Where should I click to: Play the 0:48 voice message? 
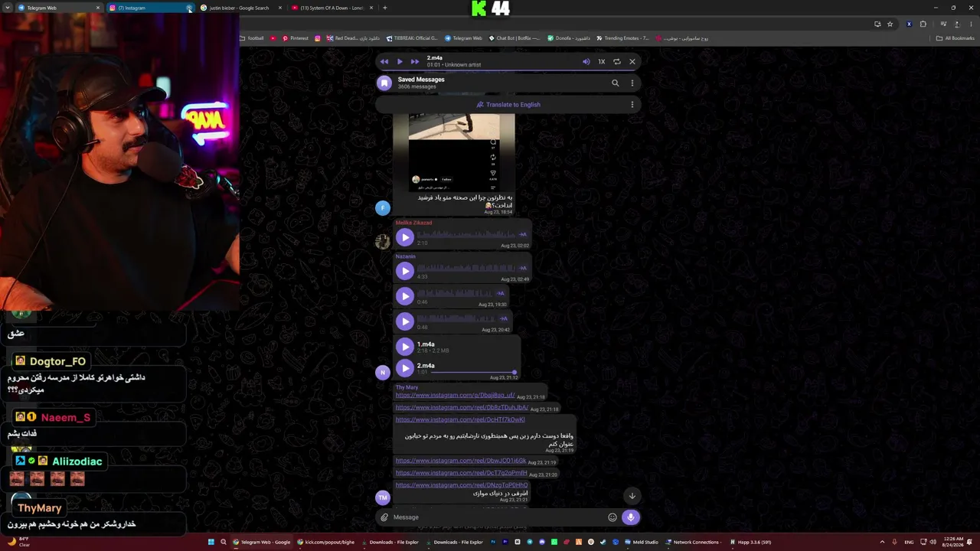405,321
